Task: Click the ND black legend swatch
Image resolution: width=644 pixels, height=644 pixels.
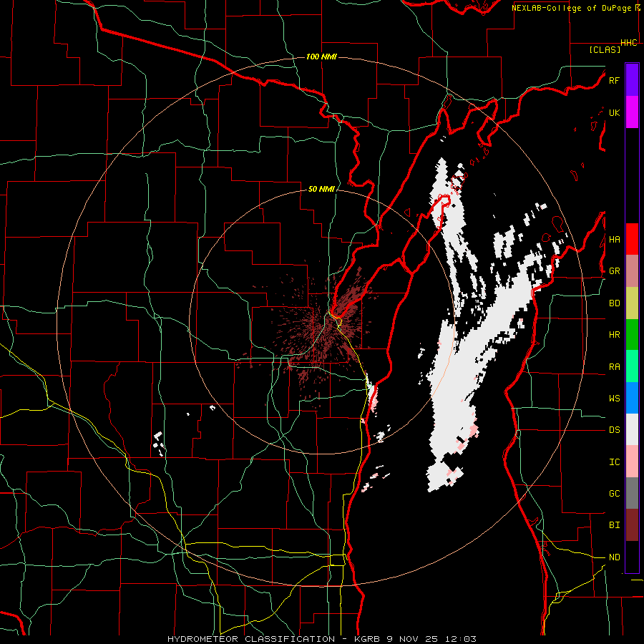Action: (x=632, y=557)
